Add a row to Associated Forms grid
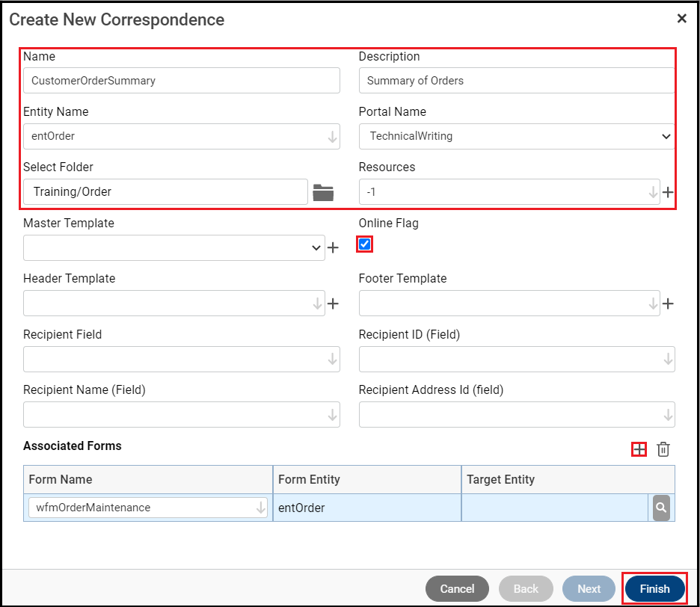Viewport: 700px width, 607px height. [x=639, y=449]
